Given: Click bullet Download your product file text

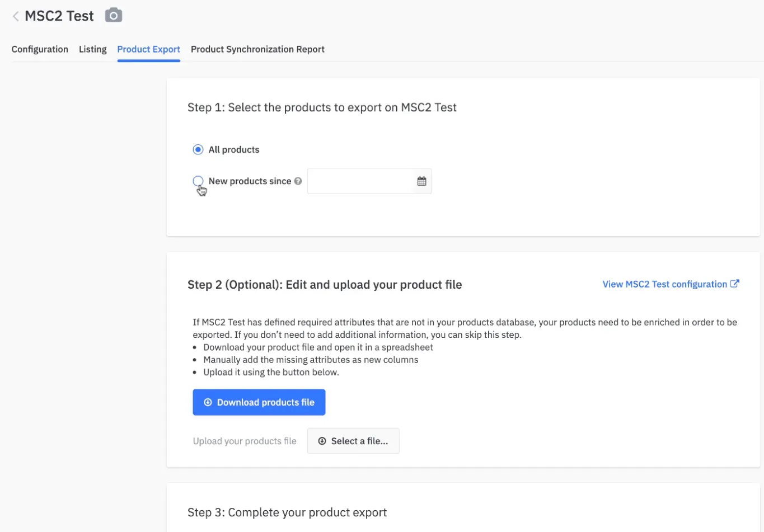Looking at the screenshot, I should coord(318,347).
